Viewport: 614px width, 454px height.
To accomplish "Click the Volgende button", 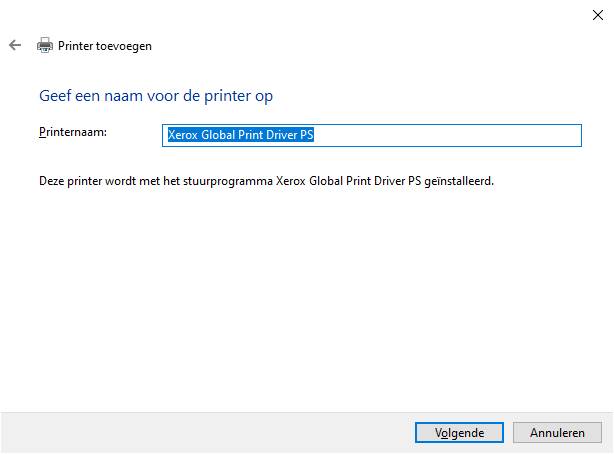I will click(x=459, y=432).
